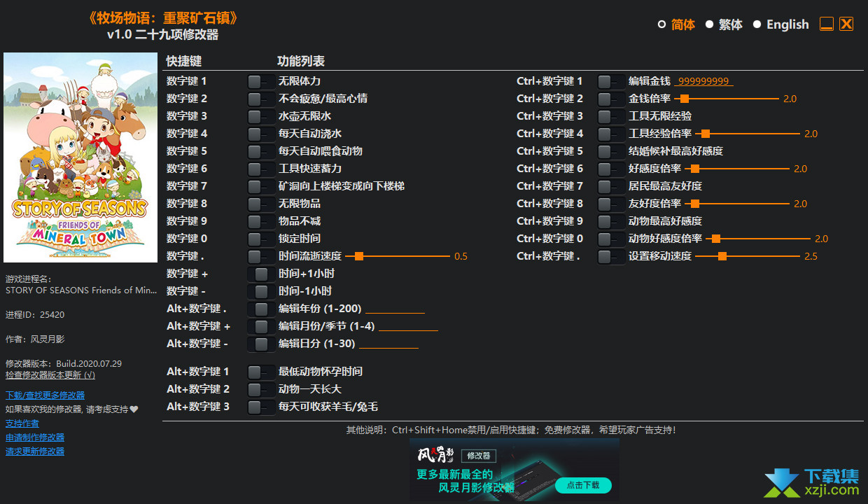Click the 点击下载 banner button

click(583, 485)
